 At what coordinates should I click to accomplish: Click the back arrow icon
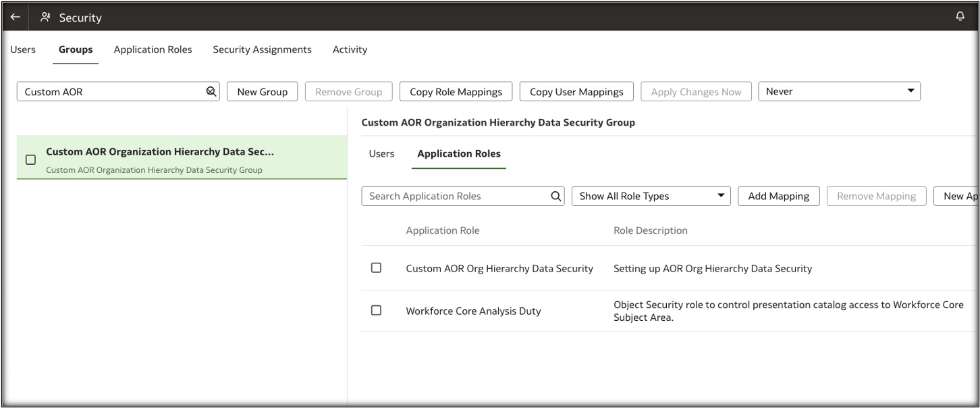pyautogui.click(x=15, y=18)
